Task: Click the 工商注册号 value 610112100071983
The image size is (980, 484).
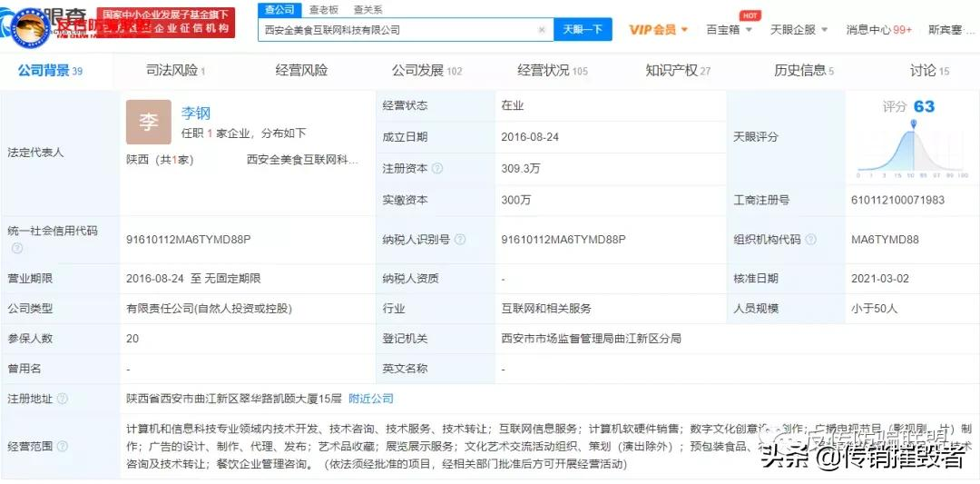Action: pos(898,200)
